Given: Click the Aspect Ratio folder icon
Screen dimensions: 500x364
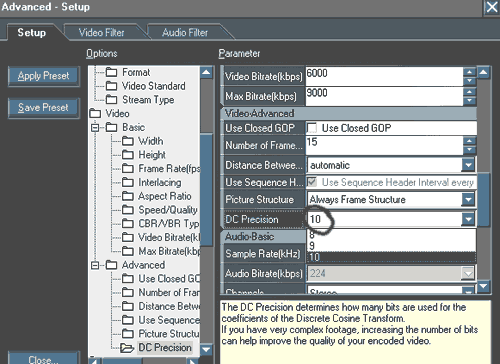Looking at the screenshot, I should [x=128, y=196].
